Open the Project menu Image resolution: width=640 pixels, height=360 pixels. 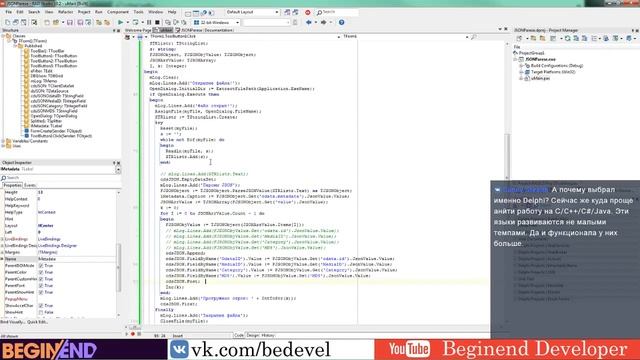click(84, 12)
